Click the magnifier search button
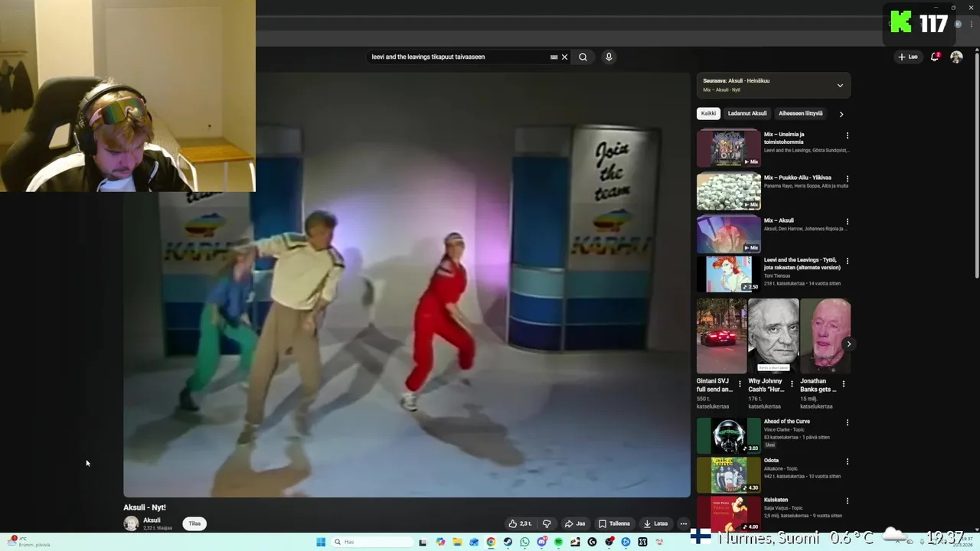Screen dimensions: 980x551 coord(583,57)
